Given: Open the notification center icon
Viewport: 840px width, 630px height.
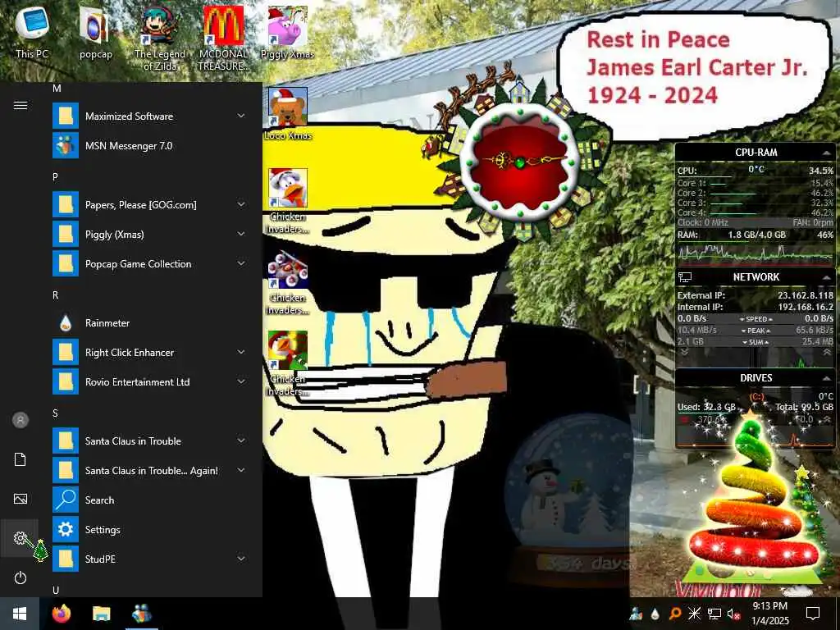Looking at the screenshot, I should click(x=813, y=614).
